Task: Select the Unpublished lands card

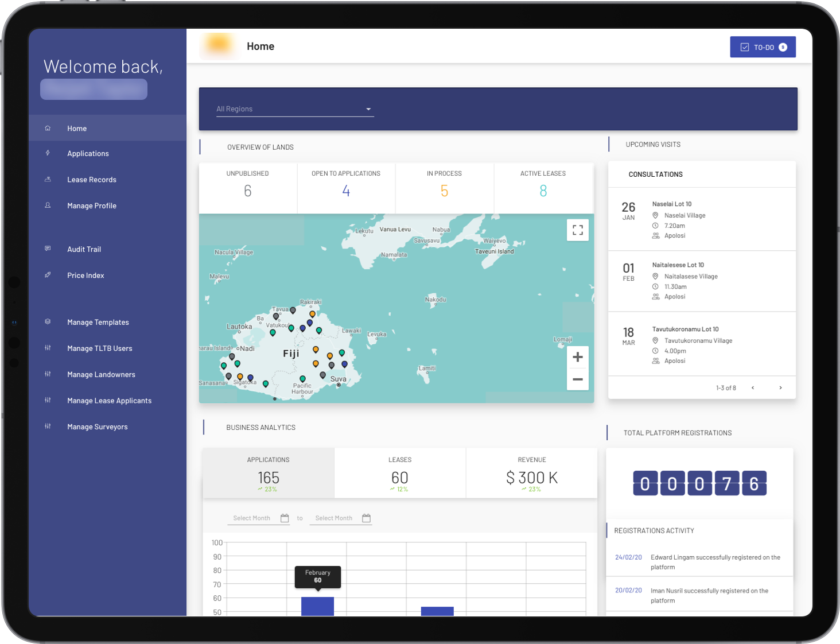Action: tap(248, 188)
